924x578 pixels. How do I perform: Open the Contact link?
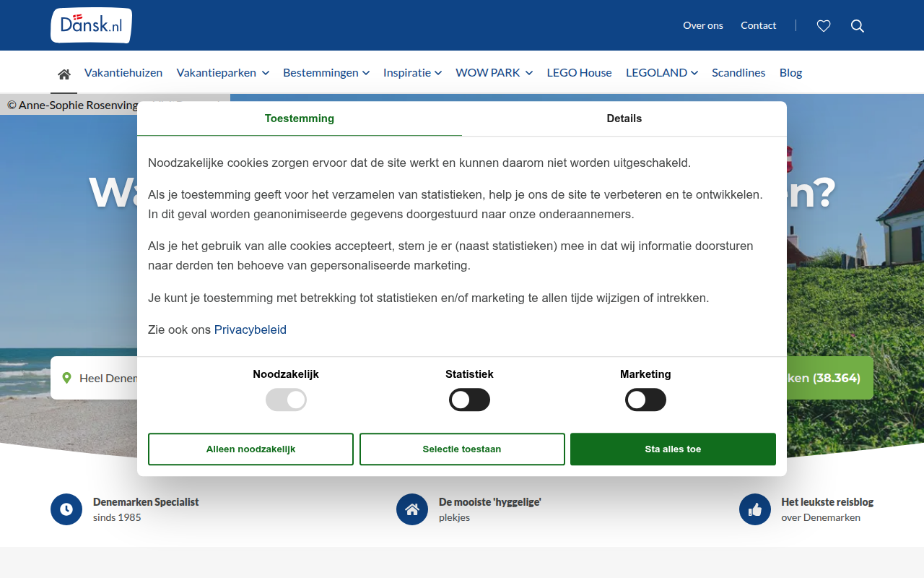point(759,25)
